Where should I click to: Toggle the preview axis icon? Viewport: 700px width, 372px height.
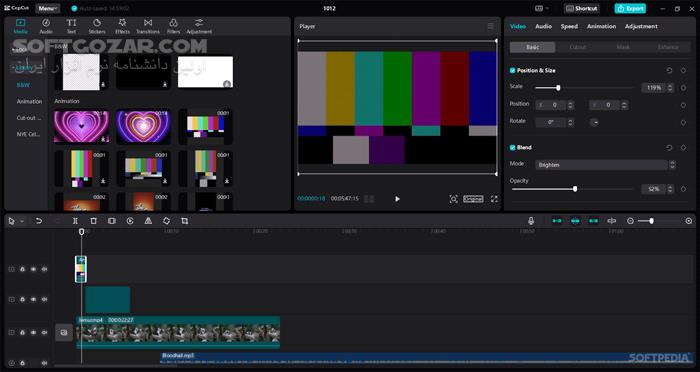point(612,221)
